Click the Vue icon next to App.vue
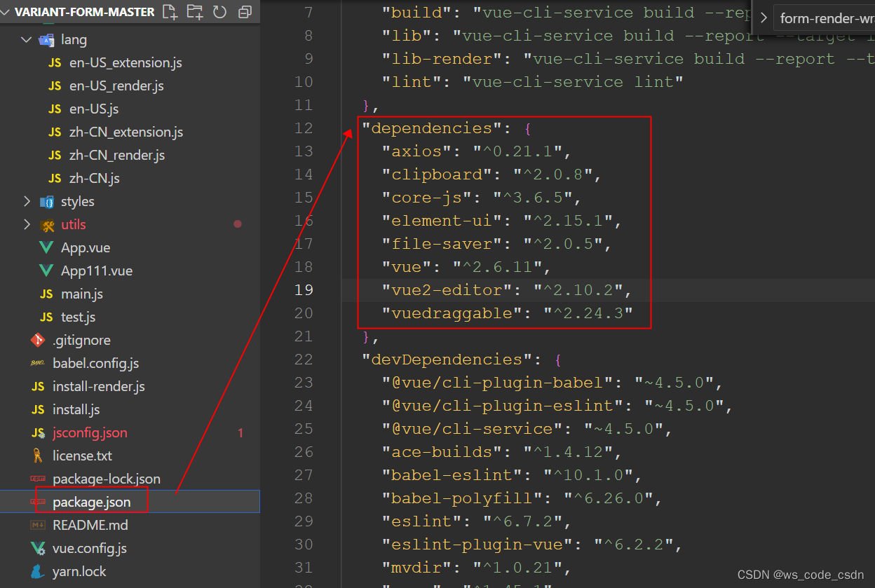This screenshot has width=875, height=588. point(46,247)
